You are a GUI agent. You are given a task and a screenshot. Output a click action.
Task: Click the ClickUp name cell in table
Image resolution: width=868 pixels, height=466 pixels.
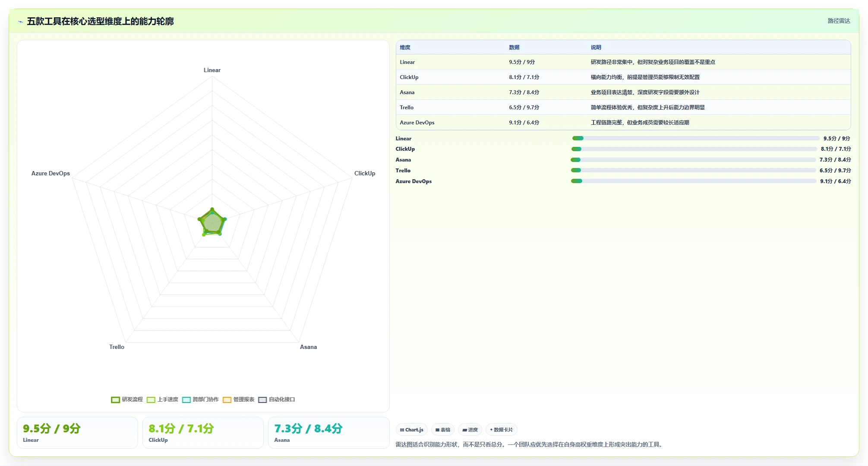tap(409, 77)
